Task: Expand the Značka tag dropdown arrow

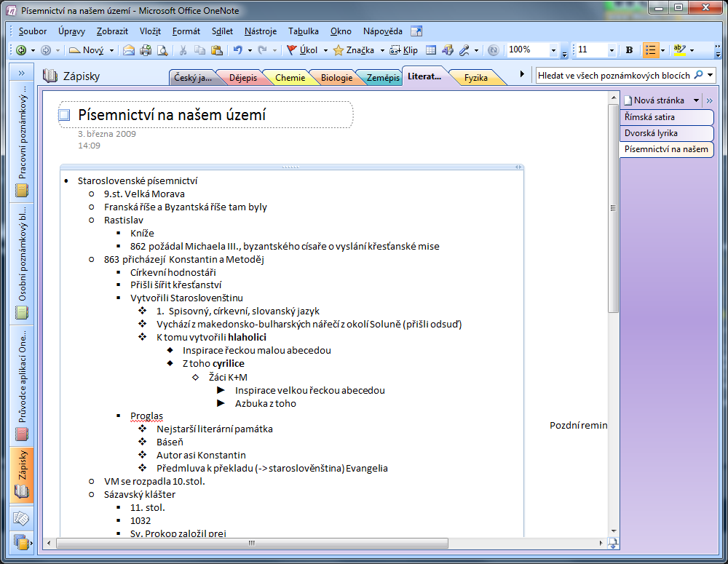Action: click(382, 51)
